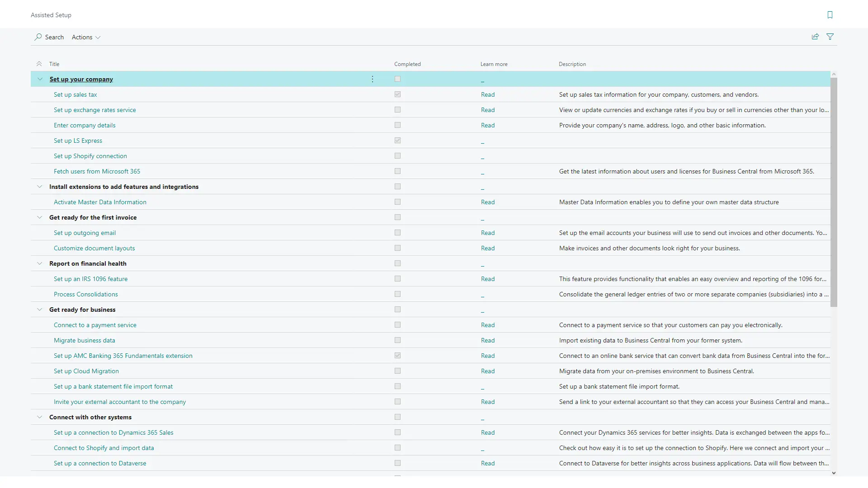Sort by the Title column header
This screenshot has height=488, width=868.
(x=54, y=64)
